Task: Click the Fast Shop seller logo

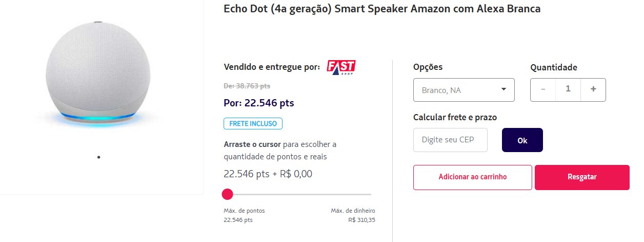Action: pos(341,67)
